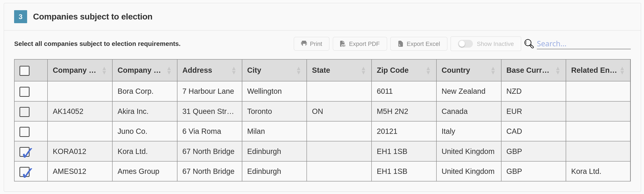Sort table by Address column arrows

click(234, 71)
